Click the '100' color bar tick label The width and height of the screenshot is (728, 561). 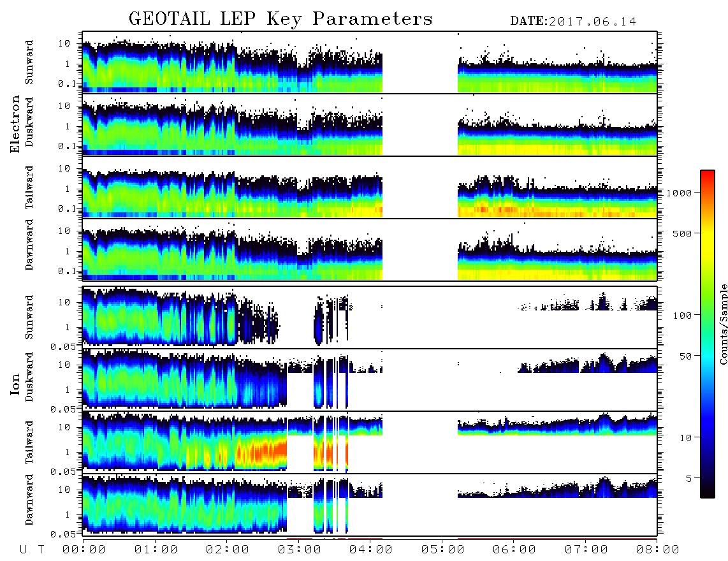point(682,316)
